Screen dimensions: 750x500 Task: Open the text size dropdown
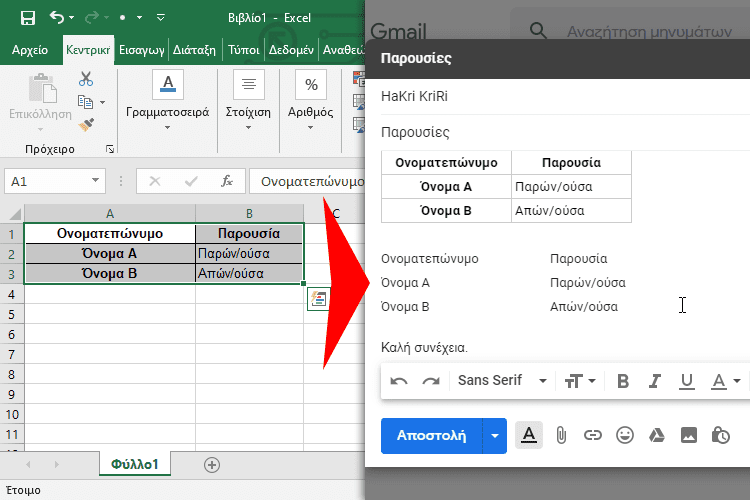coord(580,381)
